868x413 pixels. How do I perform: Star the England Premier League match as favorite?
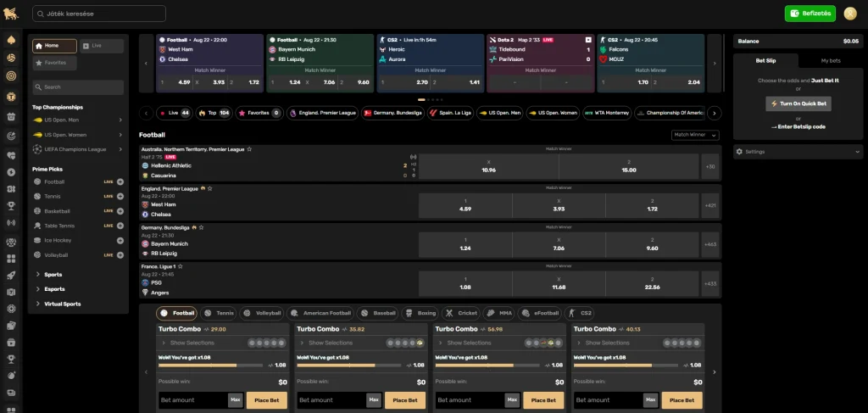[x=209, y=188]
